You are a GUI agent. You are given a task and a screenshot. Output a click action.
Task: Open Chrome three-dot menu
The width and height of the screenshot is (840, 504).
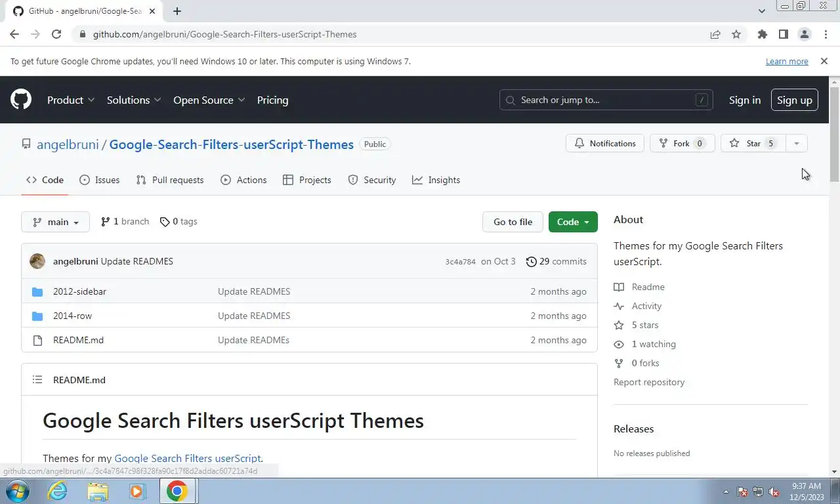click(x=824, y=34)
